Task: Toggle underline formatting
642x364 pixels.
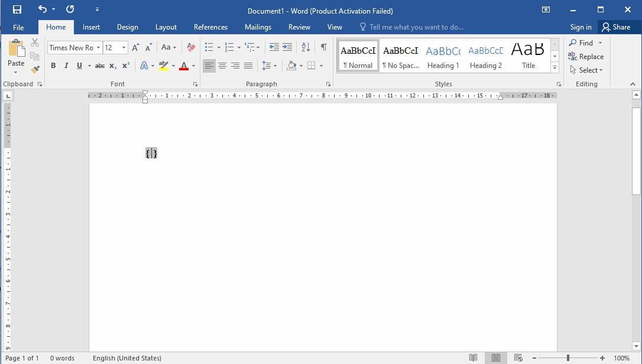Action: 79,66
